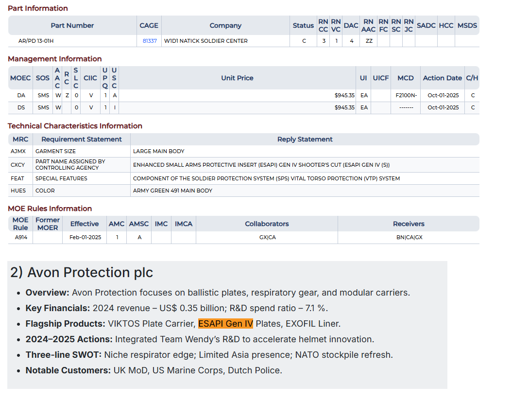Click the Part Information heading

click(38, 8)
